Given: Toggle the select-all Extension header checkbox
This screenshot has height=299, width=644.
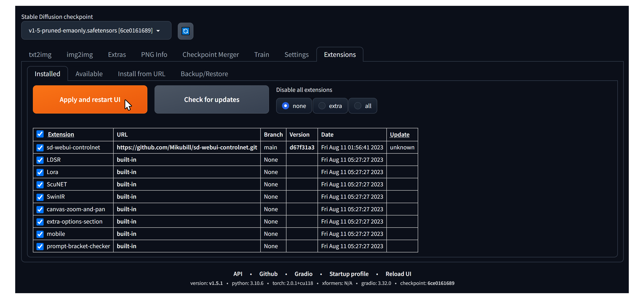Looking at the screenshot, I should pos(40,134).
